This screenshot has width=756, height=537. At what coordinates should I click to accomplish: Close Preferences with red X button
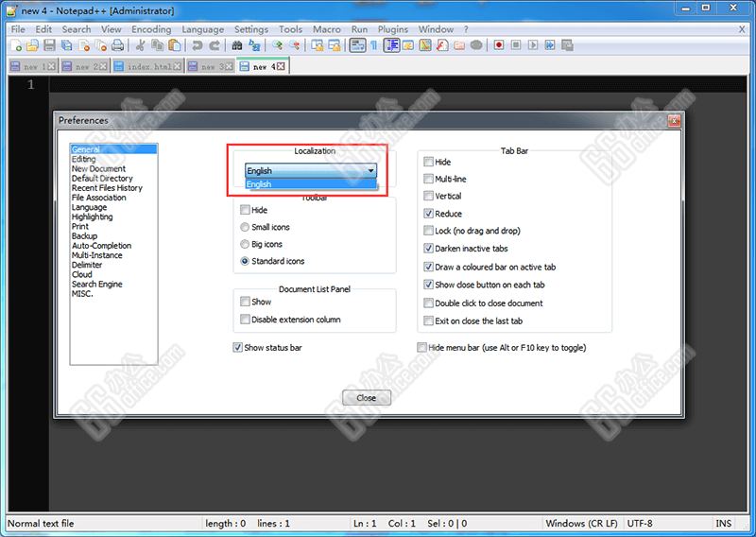pos(674,121)
